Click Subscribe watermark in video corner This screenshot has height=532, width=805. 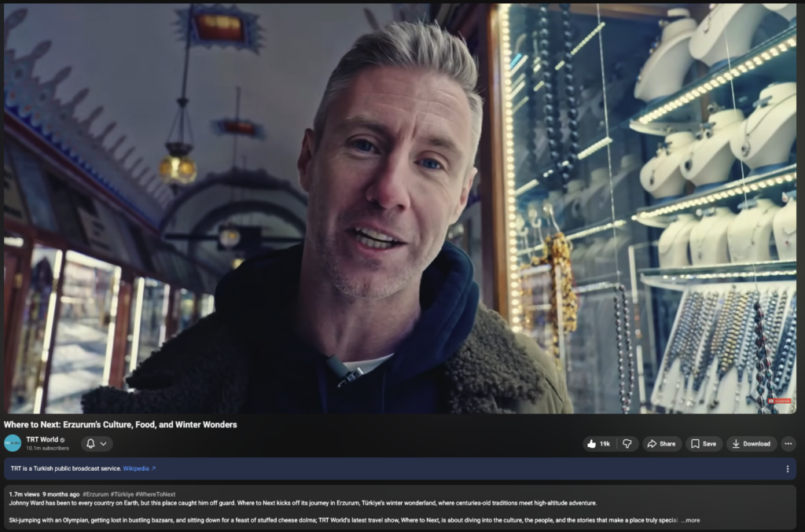coord(780,402)
